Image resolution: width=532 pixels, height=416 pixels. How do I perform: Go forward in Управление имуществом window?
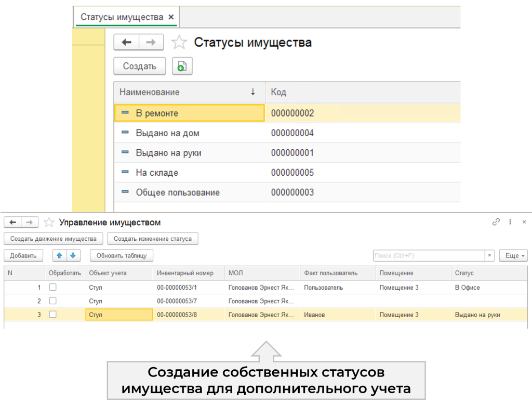(30, 222)
